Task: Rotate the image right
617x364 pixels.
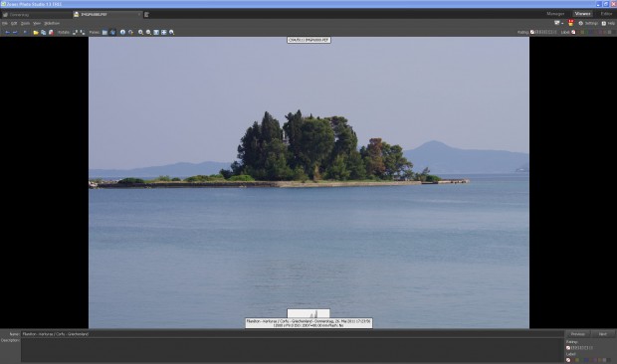Action: click(83, 32)
